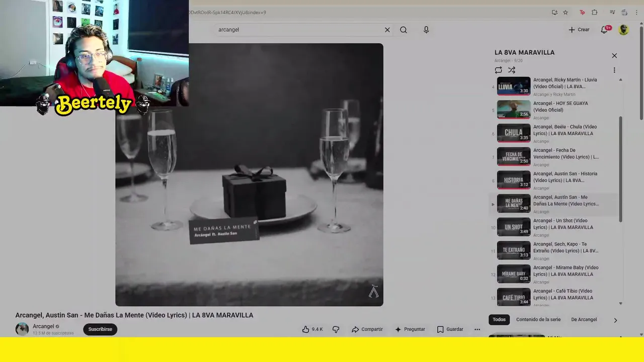This screenshot has height=362, width=644.
Task: Show more filter chips with right arrow
Action: (615, 320)
